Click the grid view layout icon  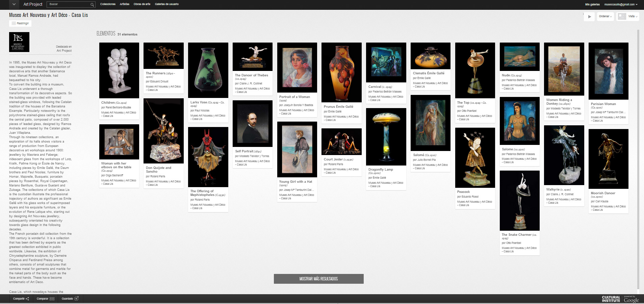pyautogui.click(x=622, y=17)
